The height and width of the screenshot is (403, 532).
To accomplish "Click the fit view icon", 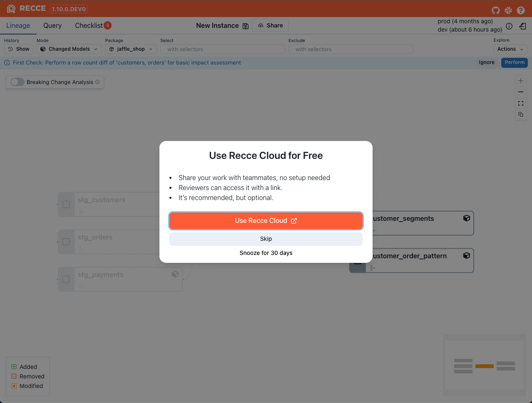I will tap(520, 103).
